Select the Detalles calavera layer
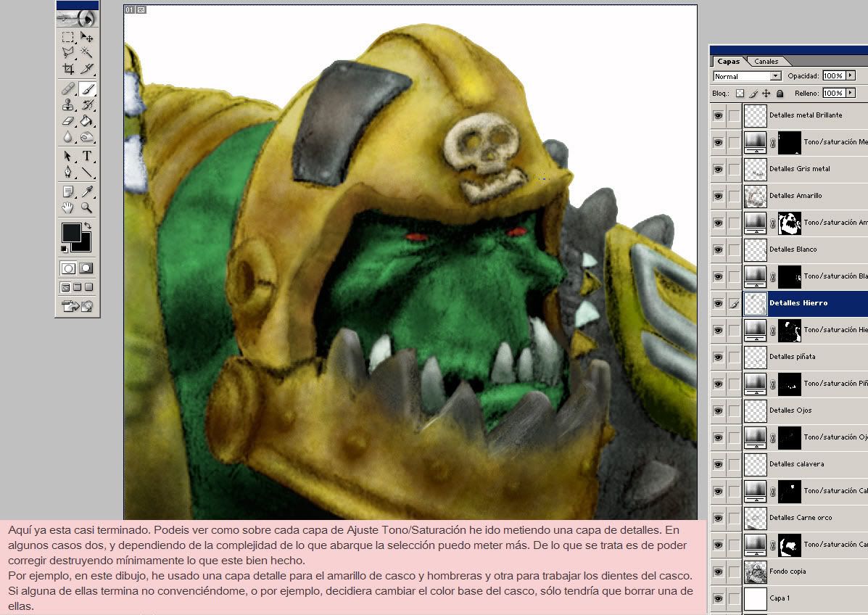The height and width of the screenshot is (615, 868). 806,464
